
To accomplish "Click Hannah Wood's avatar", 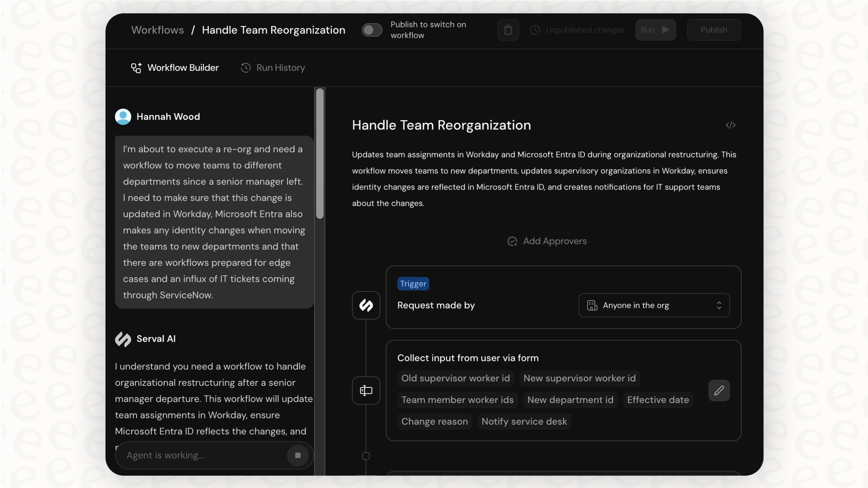I will 123,116.
